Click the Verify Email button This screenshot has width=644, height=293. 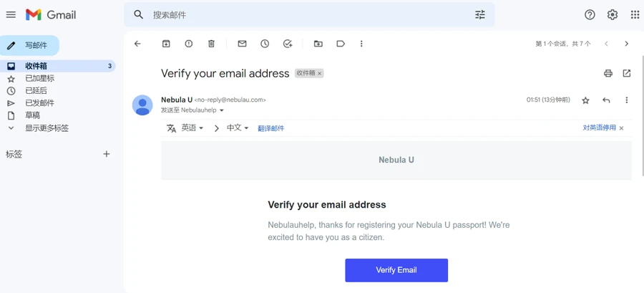396,270
